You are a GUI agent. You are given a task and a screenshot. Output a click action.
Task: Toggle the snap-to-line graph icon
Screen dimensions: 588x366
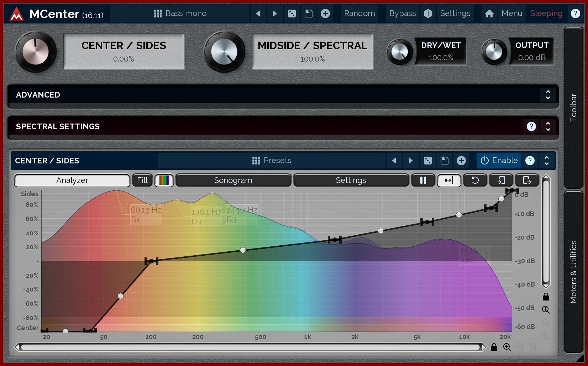coord(449,180)
